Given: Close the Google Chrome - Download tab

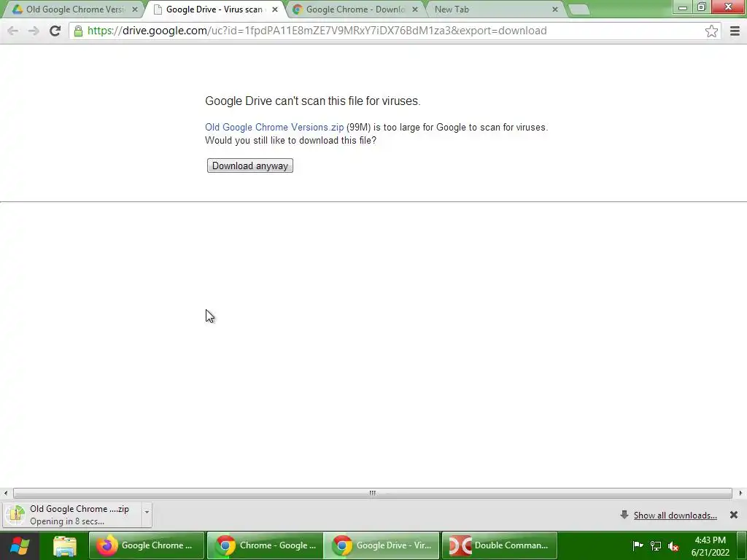Looking at the screenshot, I should click(x=415, y=9).
